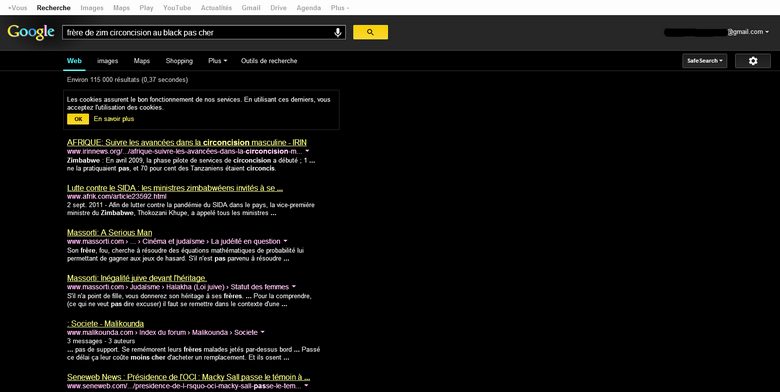Image resolution: width=780 pixels, height=392 pixels.
Task: Open Drive in the top bar
Action: tap(279, 8)
